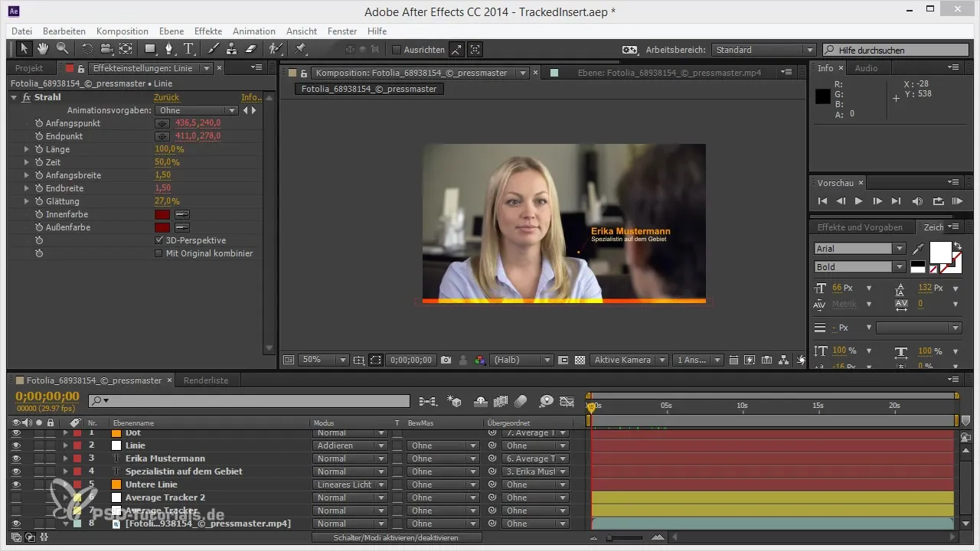The height and width of the screenshot is (551, 980).
Task: Hide the Linie layer with its eye
Action: (16, 445)
